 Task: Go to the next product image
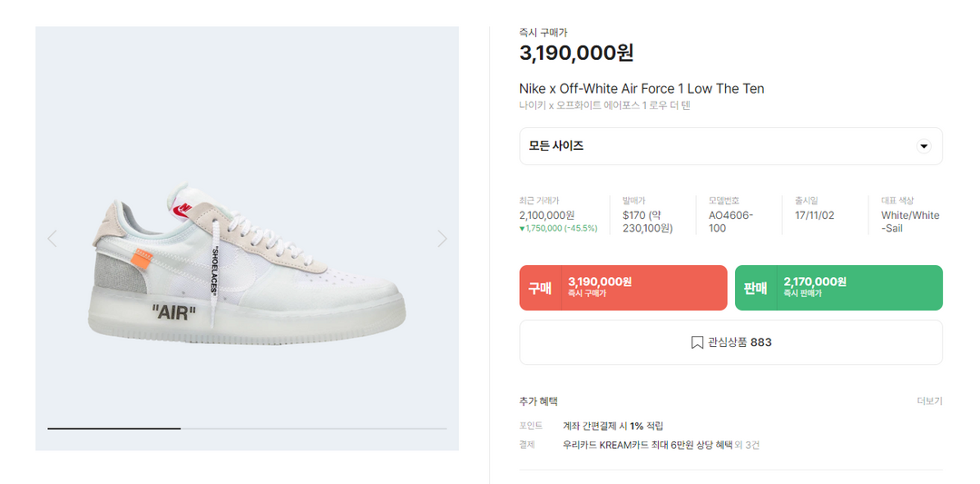[442, 239]
